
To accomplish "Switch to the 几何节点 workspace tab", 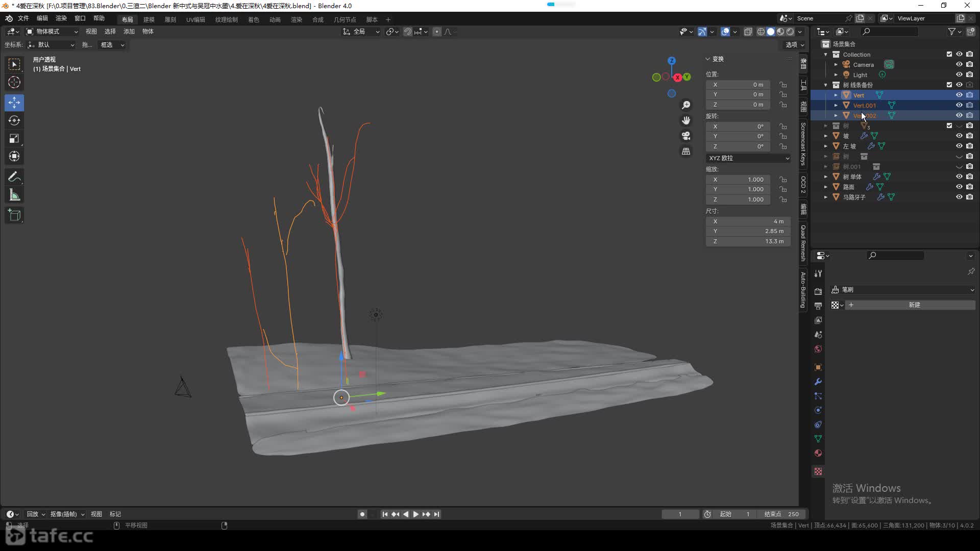I will pos(345,19).
